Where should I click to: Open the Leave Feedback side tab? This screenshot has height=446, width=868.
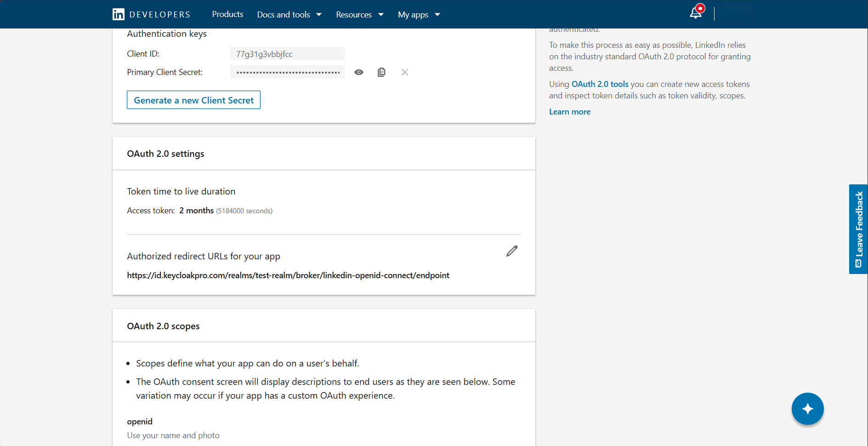tap(858, 229)
